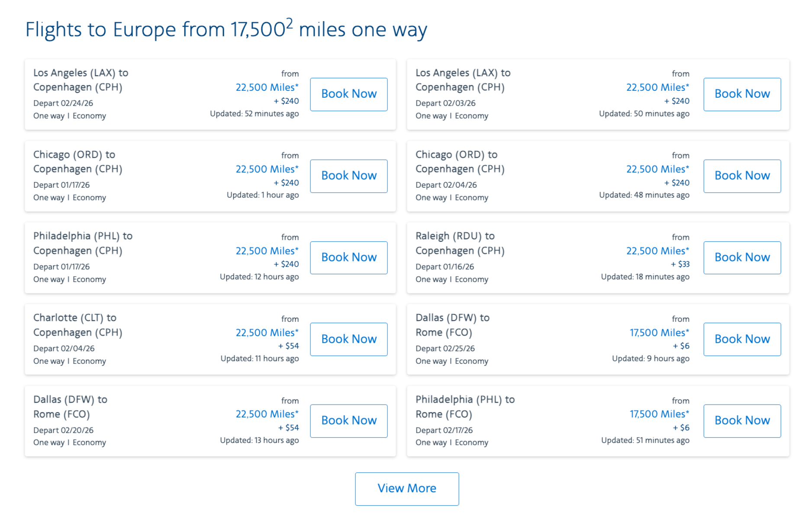Book Dallas to Rome departing 02/20/26
This screenshot has width=812, height=514.
click(x=348, y=421)
